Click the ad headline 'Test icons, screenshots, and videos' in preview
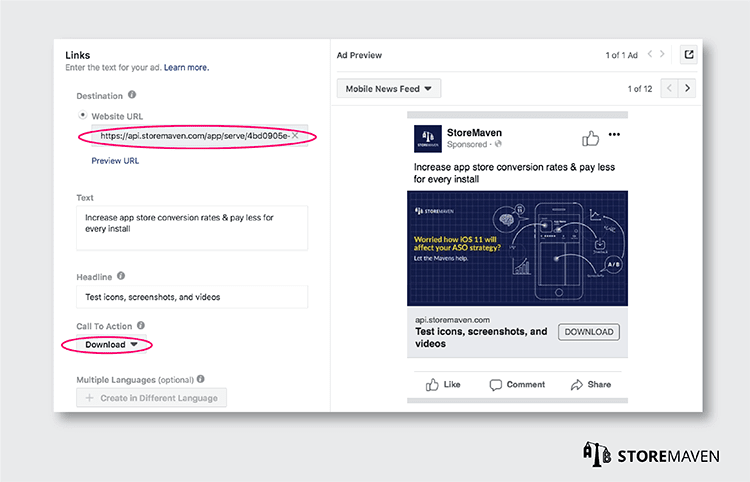750x482 pixels. click(x=481, y=338)
